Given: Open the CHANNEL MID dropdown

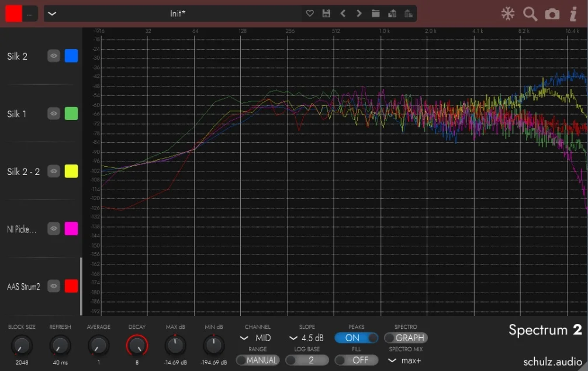Looking at the screenshot, I should pyautogui.click(x=255, y=338).
